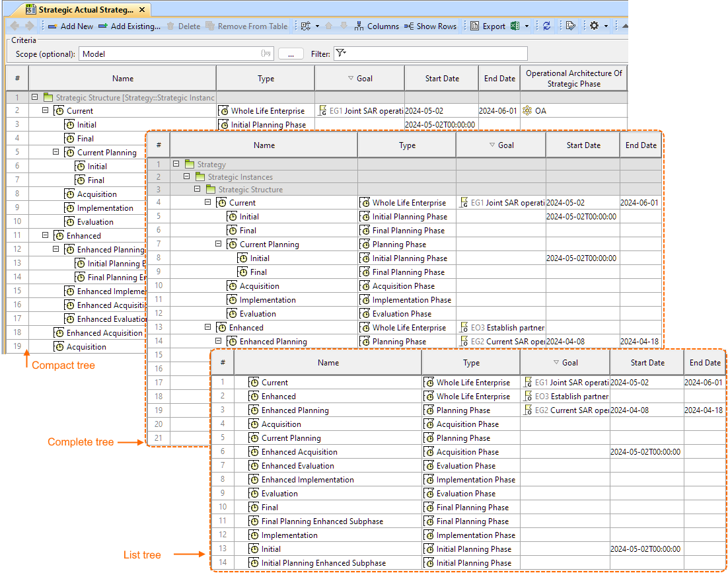Close the Strategic Actual Strategy tab
Screen dimensions: 728x573
click(143, 9)
